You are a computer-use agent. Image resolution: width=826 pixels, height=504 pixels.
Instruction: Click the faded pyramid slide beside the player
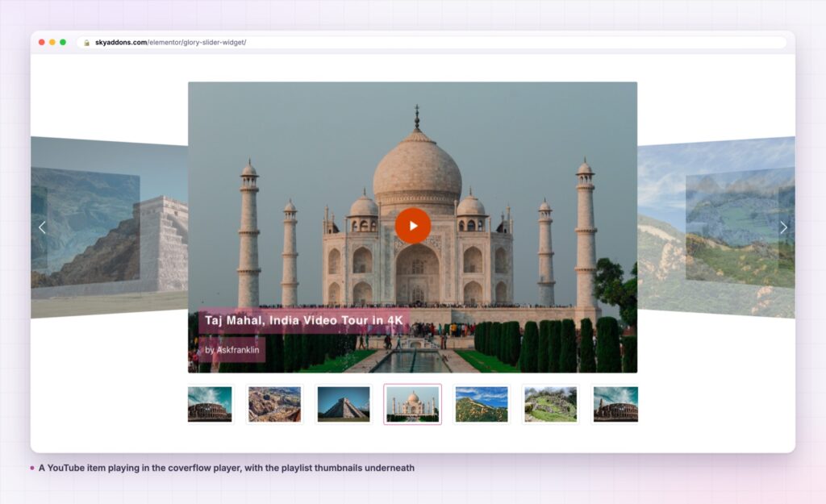point(110,227)
